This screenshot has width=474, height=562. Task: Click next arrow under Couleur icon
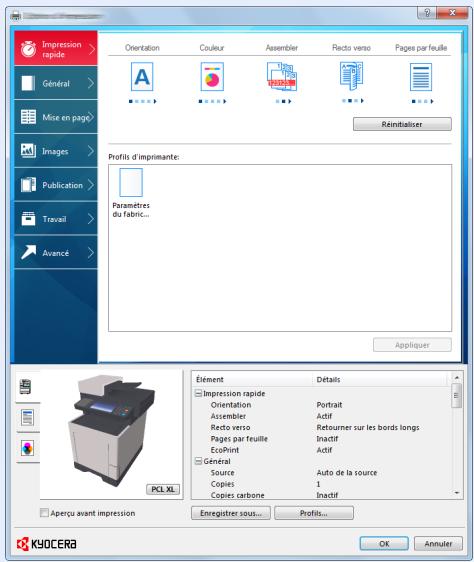pos(225,101)
